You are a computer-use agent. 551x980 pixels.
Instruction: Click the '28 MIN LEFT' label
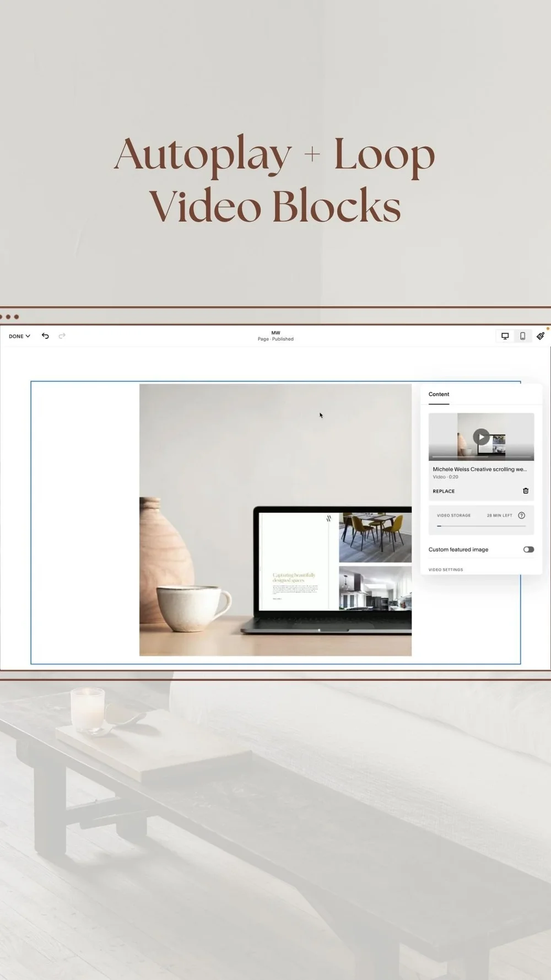point(499,515)
